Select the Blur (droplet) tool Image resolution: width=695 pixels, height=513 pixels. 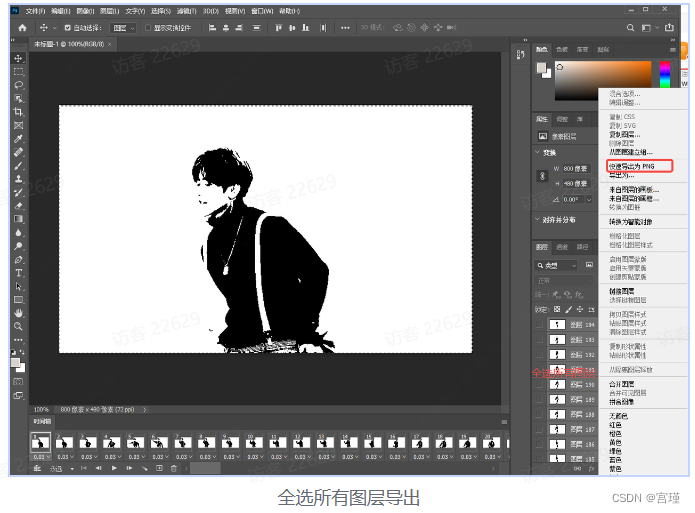[18, 233]
